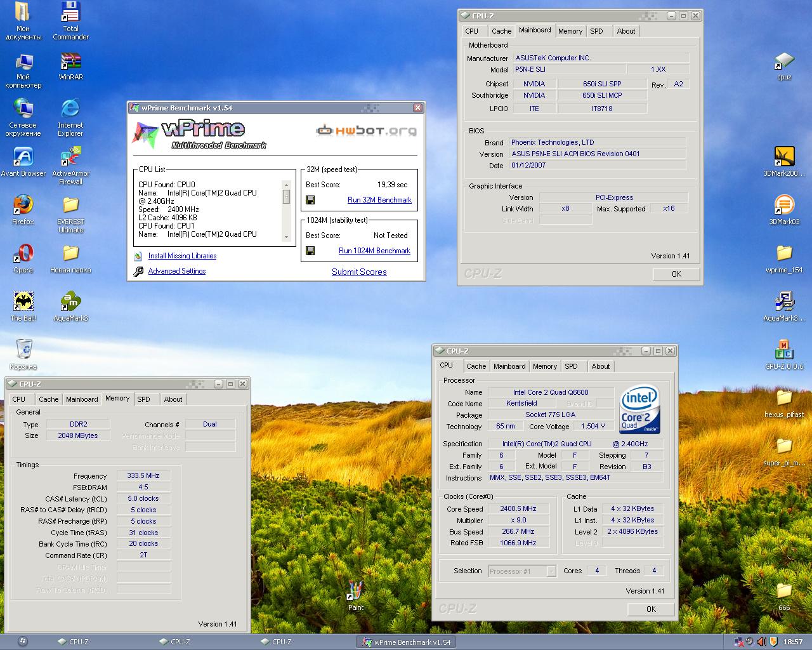Click the Best Score 19,39 sec value
This screenshot has width=812, height=650.
(x=392, y=185)
